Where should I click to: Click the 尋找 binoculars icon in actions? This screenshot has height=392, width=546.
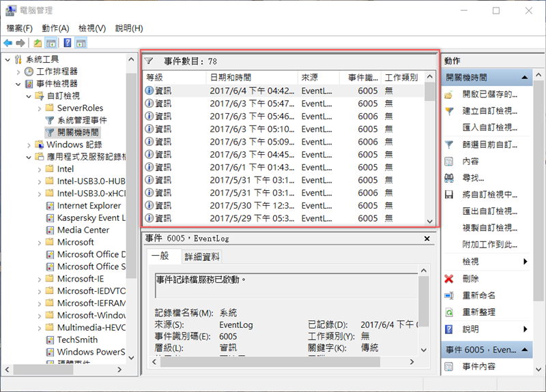[x=449, y=178]
